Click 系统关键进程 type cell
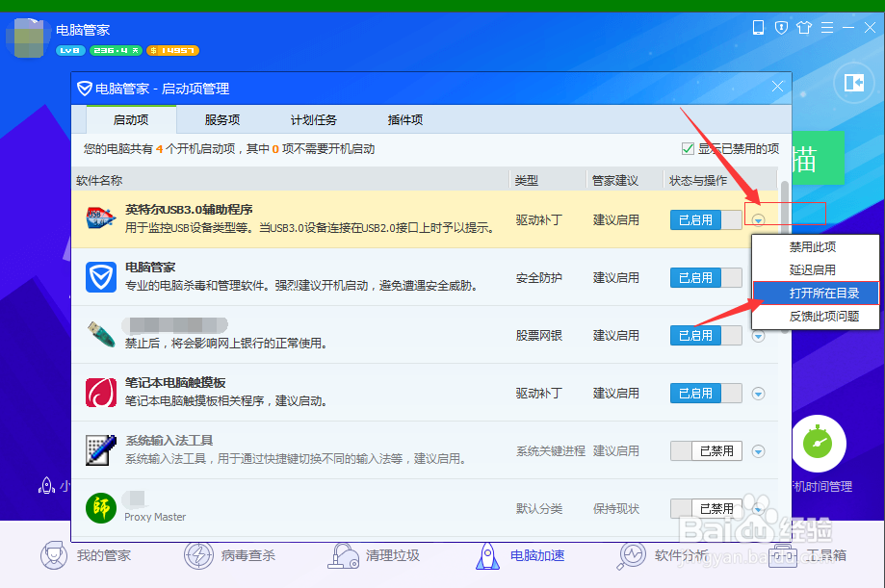The width and height of the screenshot is (885, 588). (x=551, y=451)
